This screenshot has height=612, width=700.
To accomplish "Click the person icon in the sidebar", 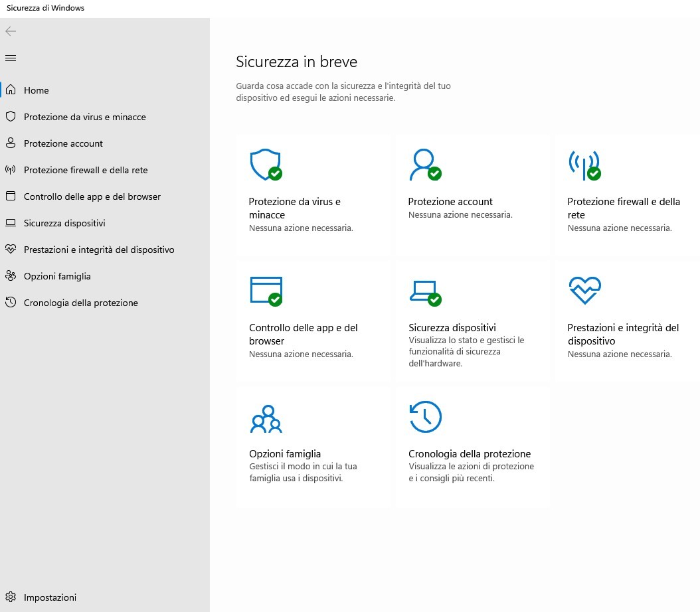I will point(11,143).
